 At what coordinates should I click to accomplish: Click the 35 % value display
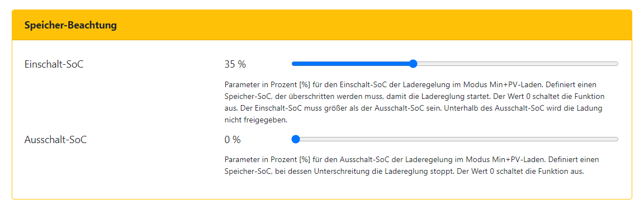(235, 64)
